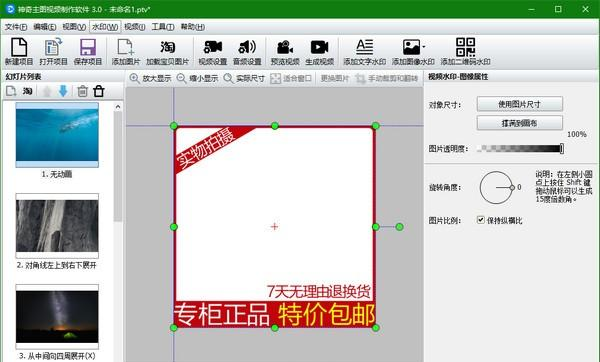Image resolution: width=600 pixels, height=362 pixels.
Task: Click 预览视频 preview video icon
Action: [285, 47]
